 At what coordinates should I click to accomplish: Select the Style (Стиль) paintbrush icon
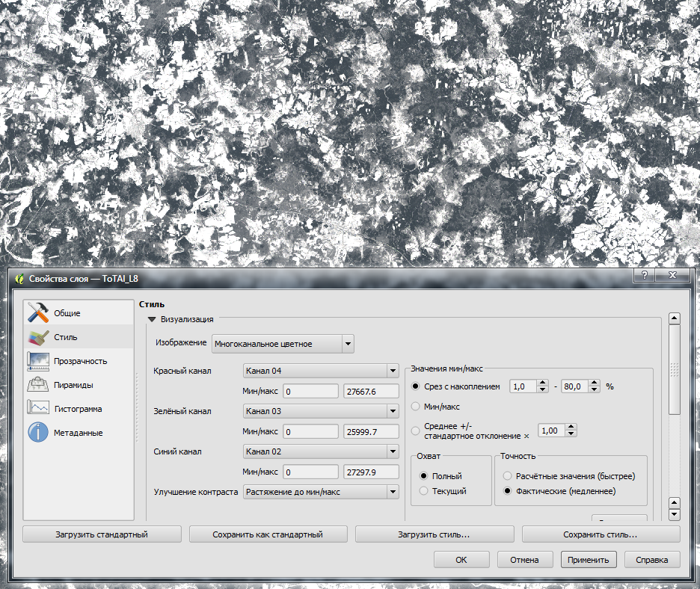[38, 337]
